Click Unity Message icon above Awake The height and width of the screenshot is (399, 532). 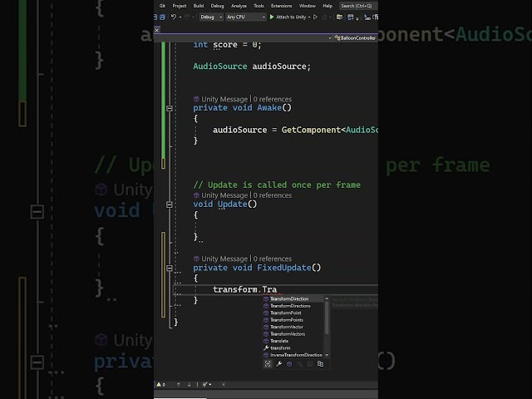coord(196,99)
